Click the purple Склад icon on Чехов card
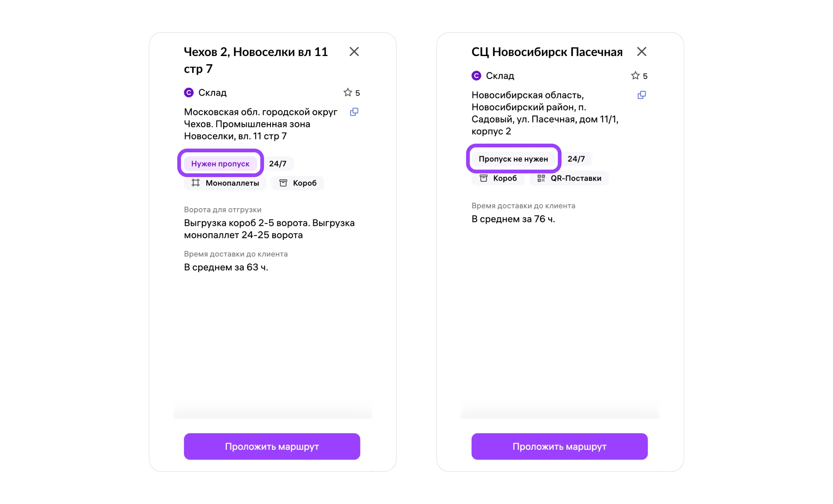 tap(189, 93)
